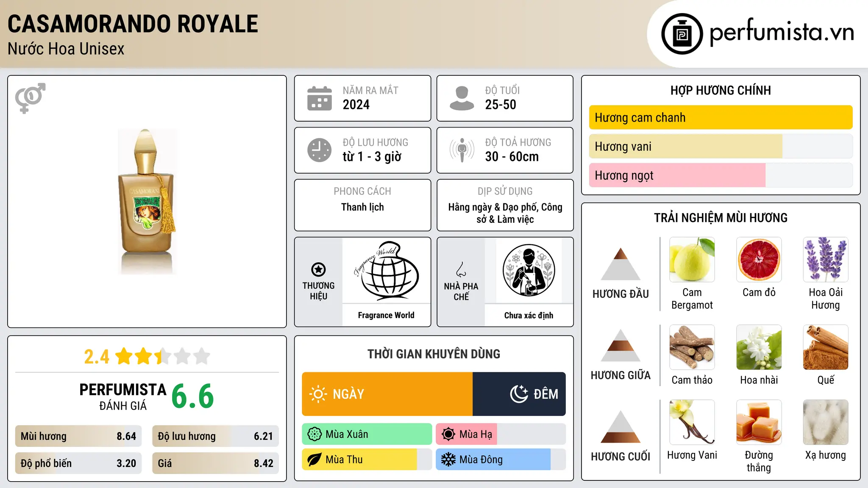Click the Giá 8.42 score bar
The image size is (868, 488).
pos(216,463)
